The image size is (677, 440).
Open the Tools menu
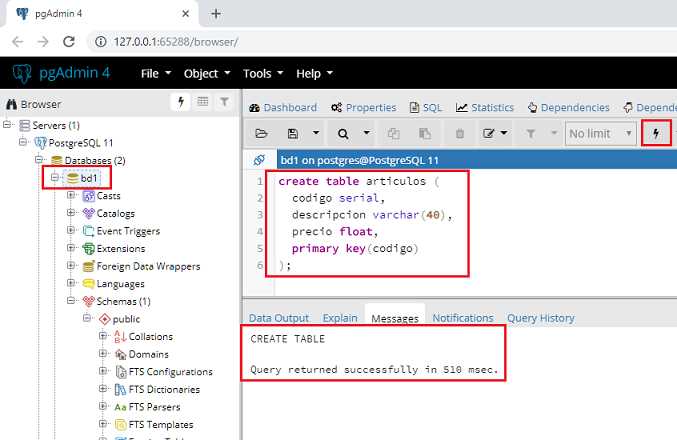click(263, 73)
